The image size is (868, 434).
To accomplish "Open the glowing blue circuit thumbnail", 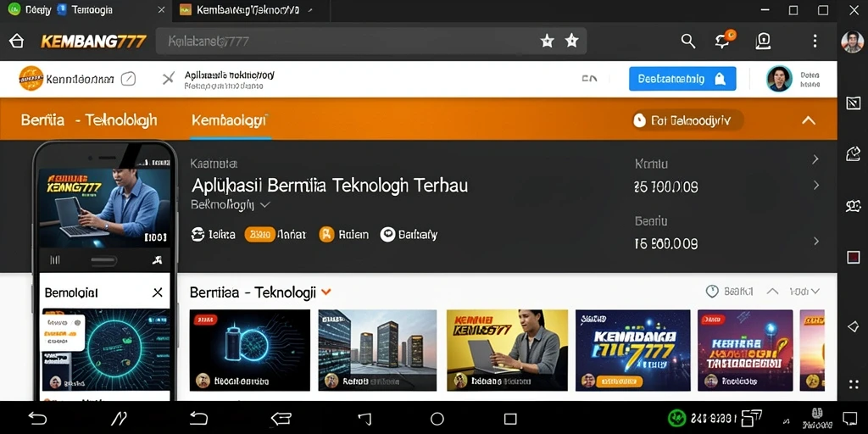I will point(250,350).
